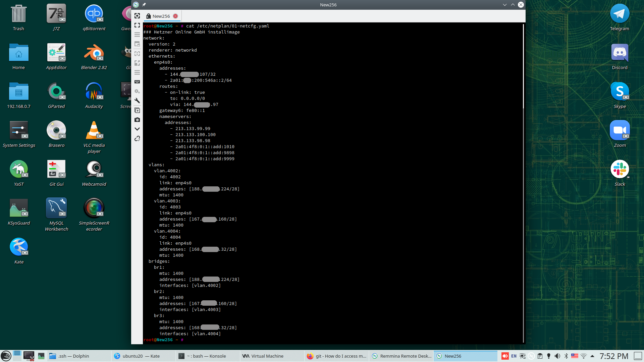Toggle pin window on all desktops
Viewport: 644px width, 362px height.
144,5
